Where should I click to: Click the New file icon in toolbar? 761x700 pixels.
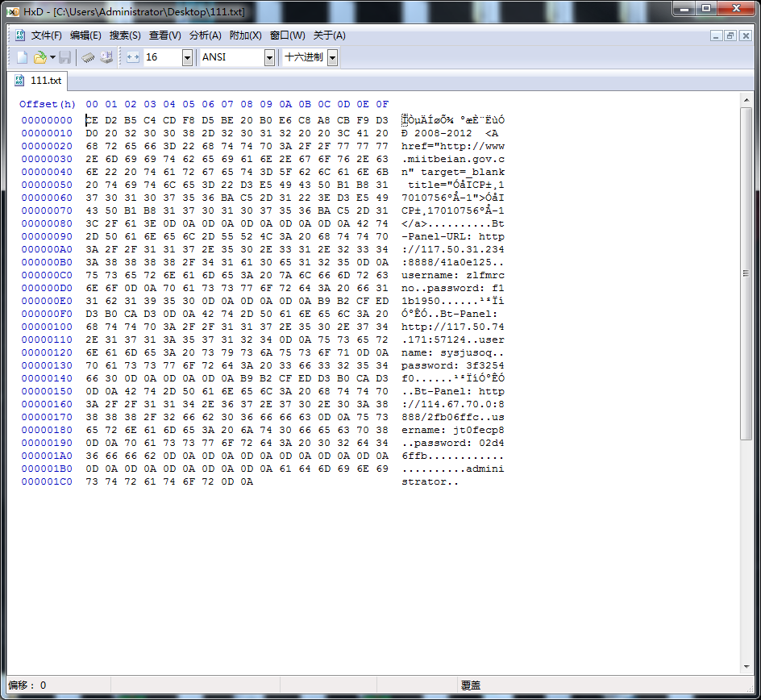(22, 57)
